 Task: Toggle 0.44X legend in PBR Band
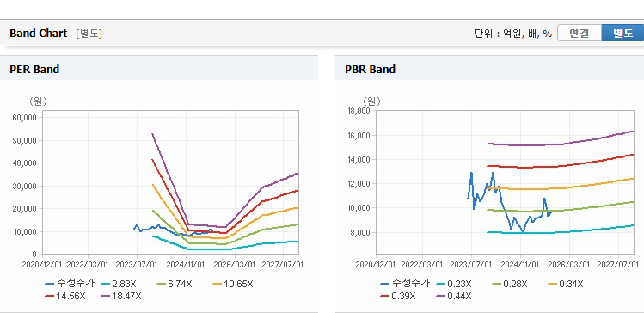[454, 296]
